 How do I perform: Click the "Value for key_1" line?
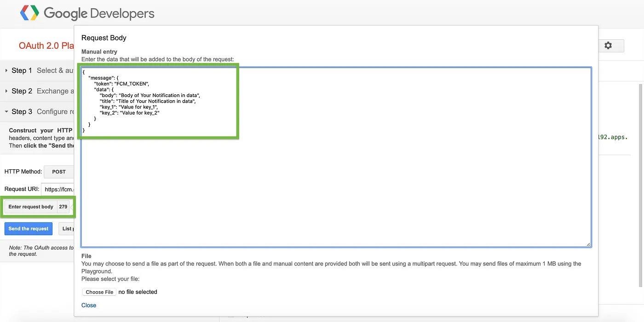click(x=129, y=107)
